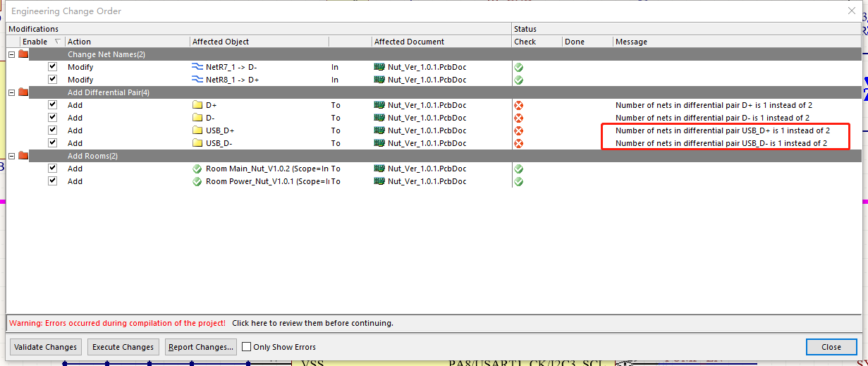Click green check status for Room Main_Nut row

tap(518, 169)
